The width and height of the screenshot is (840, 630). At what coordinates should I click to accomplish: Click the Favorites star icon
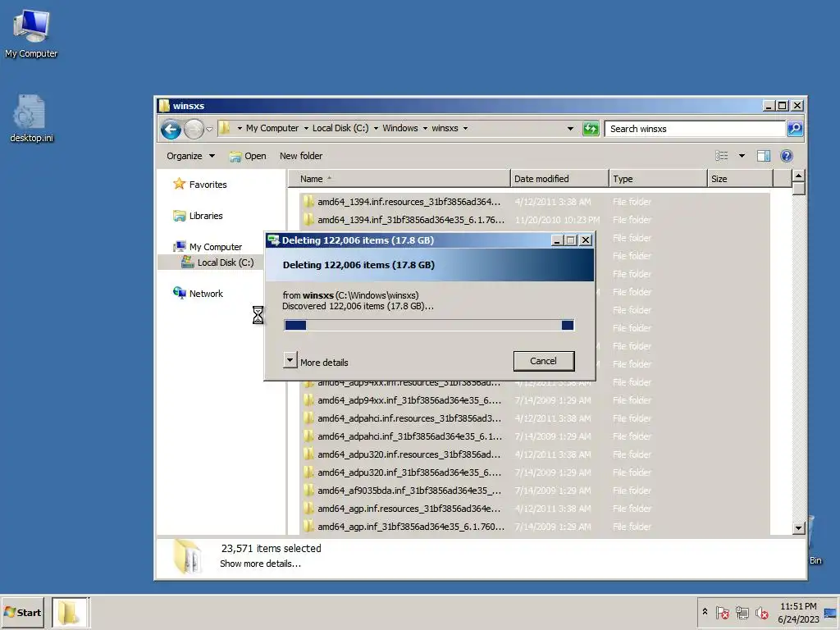click(x=180, y=184)
